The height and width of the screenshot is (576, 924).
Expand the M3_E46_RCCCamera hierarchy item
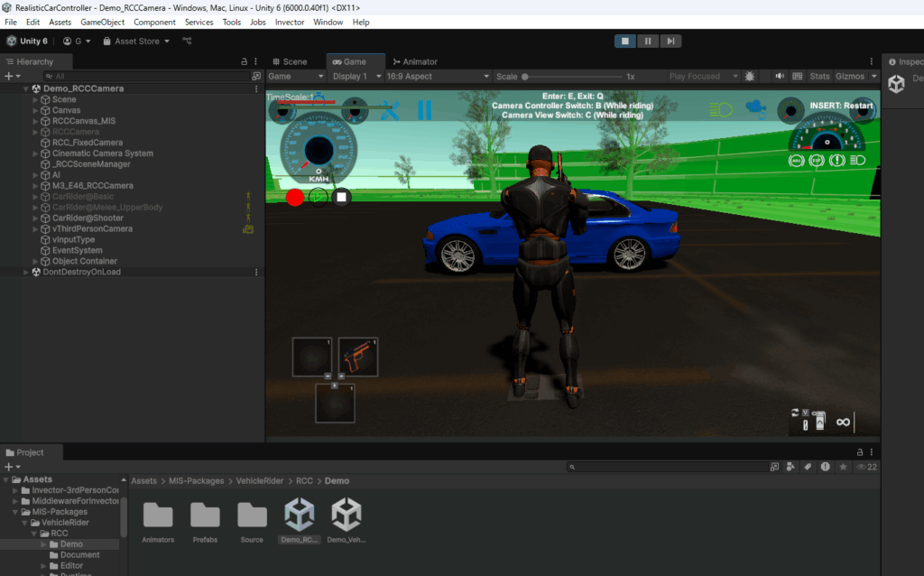[x=36, y=186]
